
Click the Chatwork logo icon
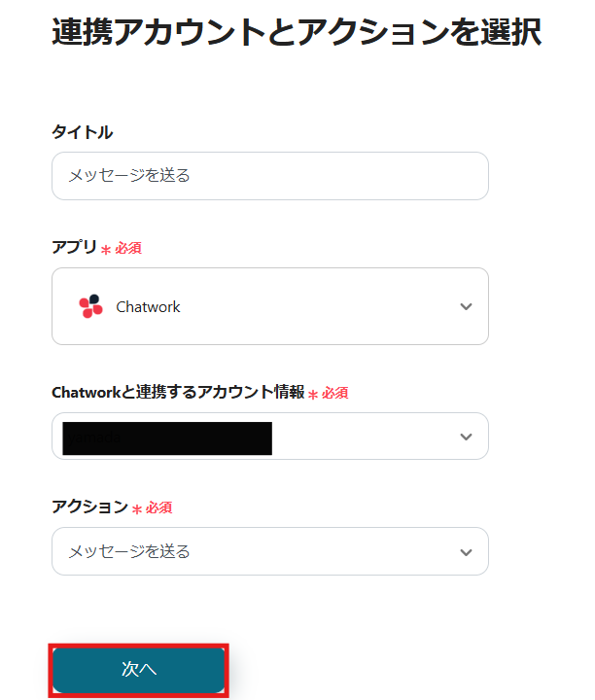tap(90, 306)
